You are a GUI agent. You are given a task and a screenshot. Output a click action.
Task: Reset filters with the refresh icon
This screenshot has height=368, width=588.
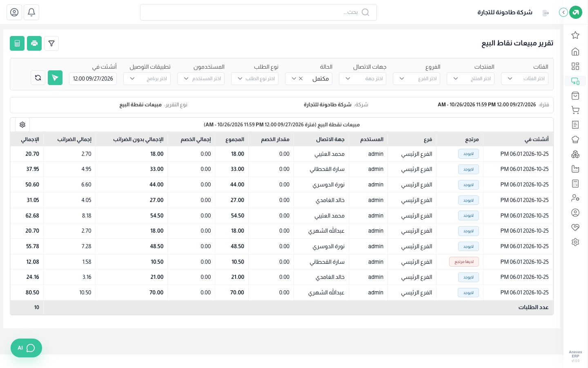(x=38, y=78)
